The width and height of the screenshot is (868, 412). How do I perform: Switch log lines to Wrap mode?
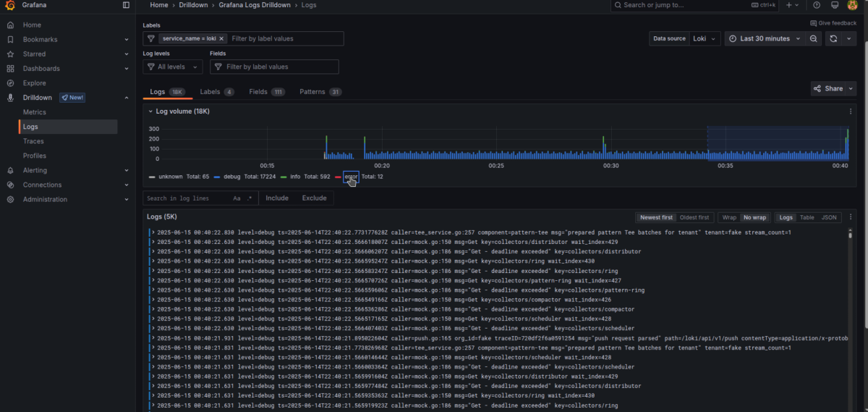click(729, 217)
